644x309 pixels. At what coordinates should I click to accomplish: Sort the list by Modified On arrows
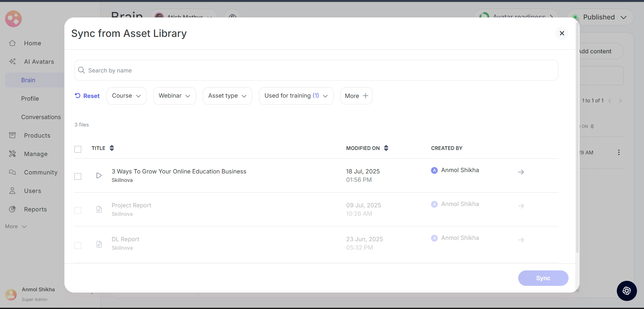(x=386, y=148)
